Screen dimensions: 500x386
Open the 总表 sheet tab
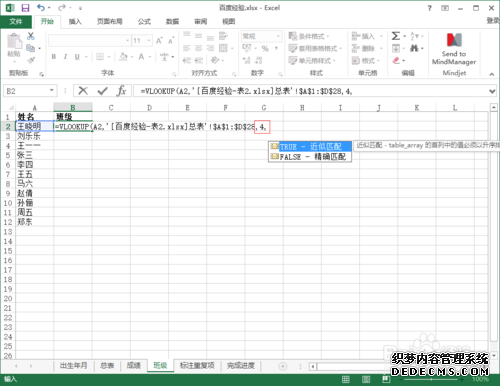[x=107, y=366]
